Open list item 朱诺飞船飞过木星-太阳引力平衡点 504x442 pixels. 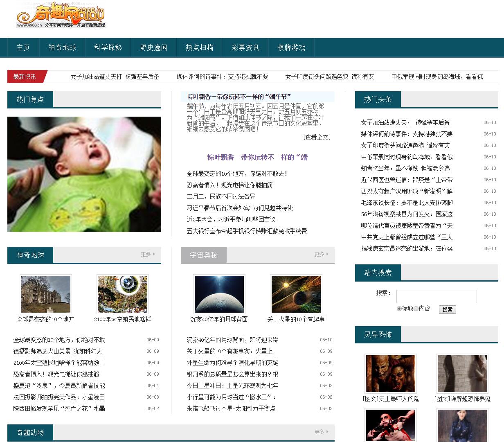click(231, 408)
